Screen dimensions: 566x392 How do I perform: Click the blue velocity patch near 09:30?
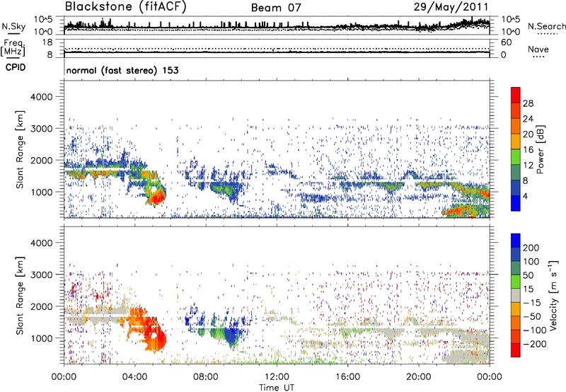[x=231, y=335]
